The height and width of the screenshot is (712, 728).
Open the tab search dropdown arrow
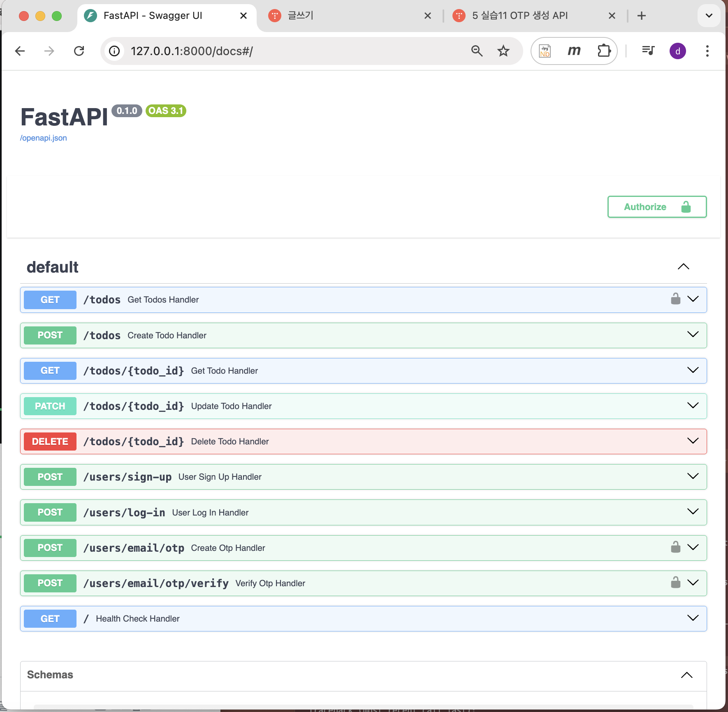(x=709, y=16)
